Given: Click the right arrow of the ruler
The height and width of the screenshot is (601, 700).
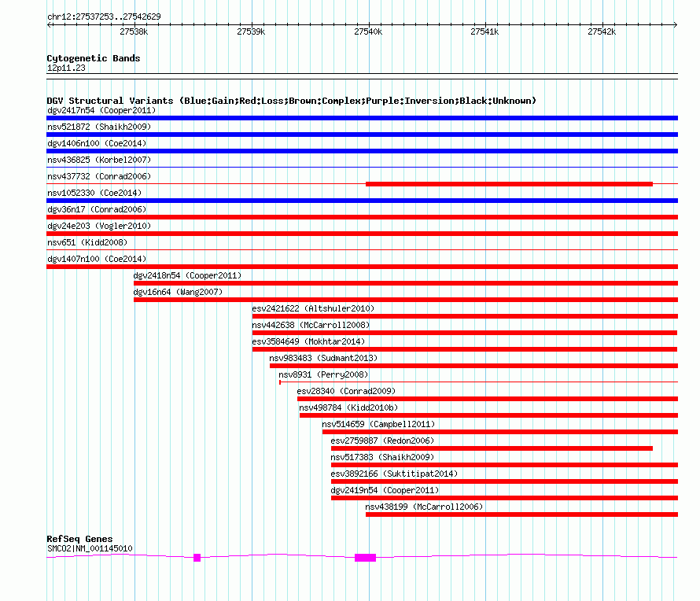Looking at the screenshot, I should coord(675,25).
